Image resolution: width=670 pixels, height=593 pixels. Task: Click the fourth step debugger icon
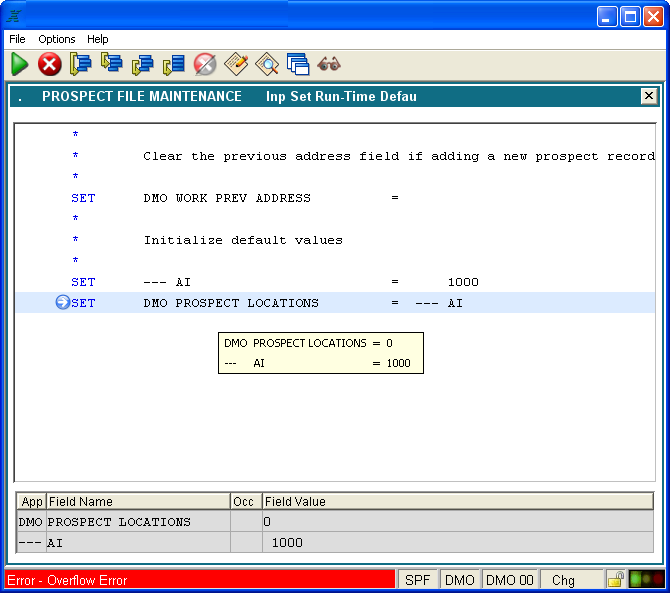tap(174, 64)
